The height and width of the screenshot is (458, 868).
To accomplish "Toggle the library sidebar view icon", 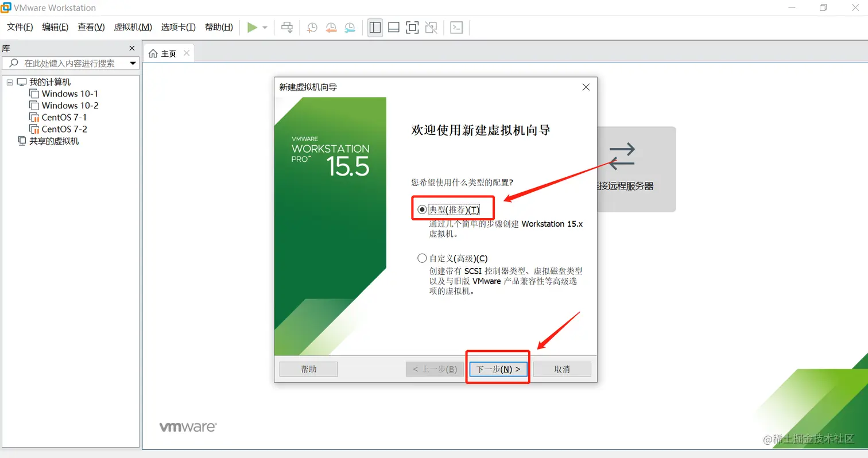I will (x=375, y=27).
